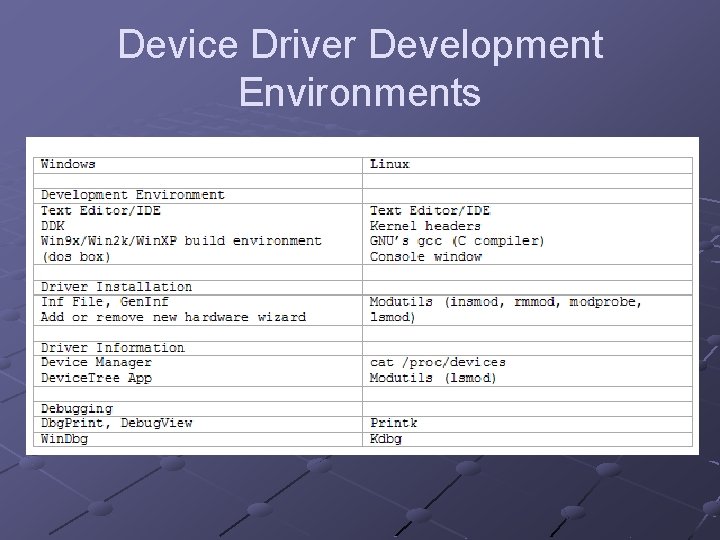
Task: Click the '(dos box)' text
Action: tap(76, 257)
